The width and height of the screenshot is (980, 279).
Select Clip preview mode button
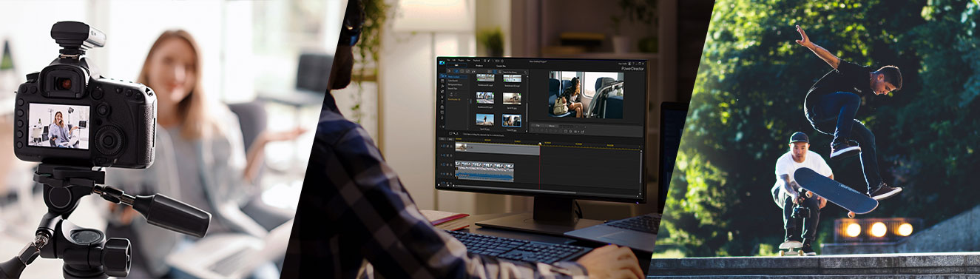click(x=538, y=126)
